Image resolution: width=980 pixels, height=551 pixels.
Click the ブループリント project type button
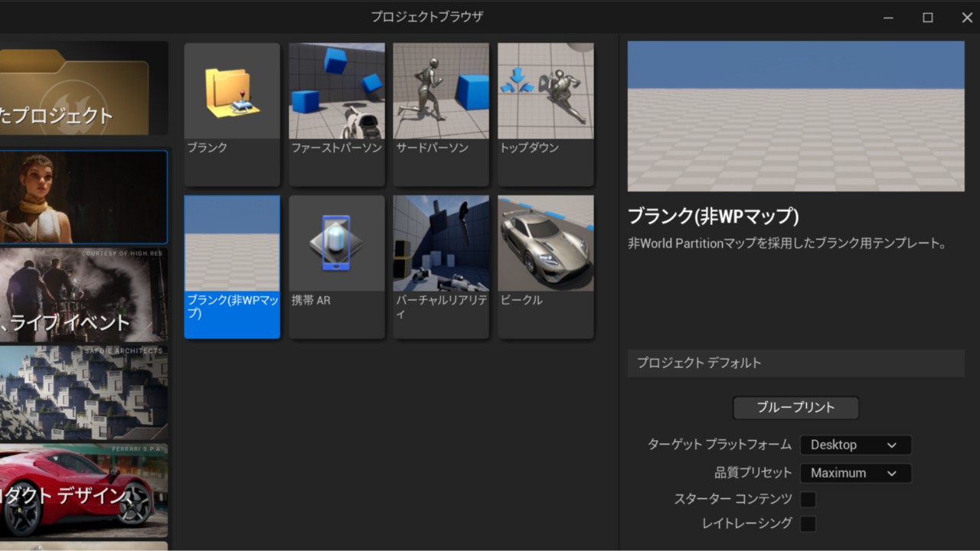click(795, 408)
